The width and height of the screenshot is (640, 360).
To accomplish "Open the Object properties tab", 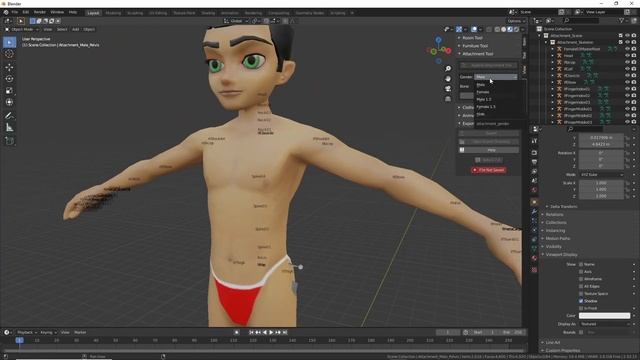I will pos(534,202).
